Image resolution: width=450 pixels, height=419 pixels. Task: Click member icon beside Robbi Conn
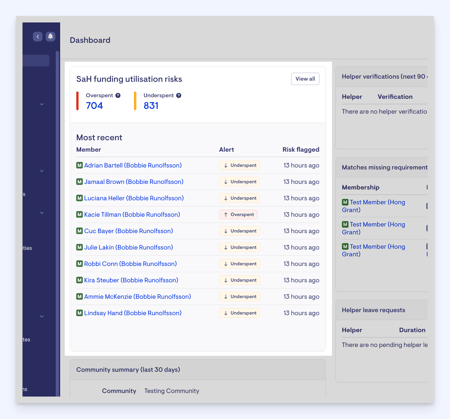[79, 263]
